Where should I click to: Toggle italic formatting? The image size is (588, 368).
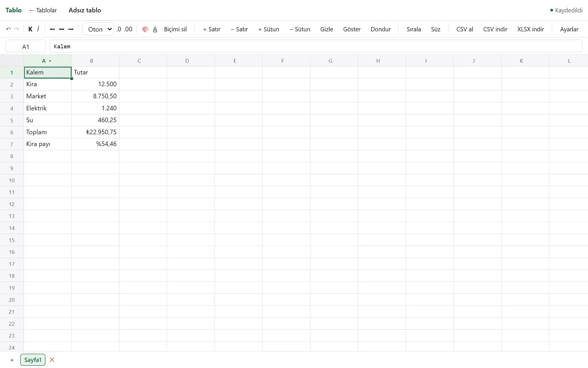pos(38,29)
